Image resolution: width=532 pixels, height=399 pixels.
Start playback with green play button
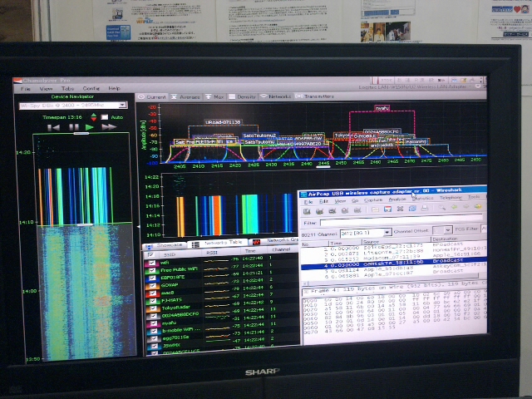pyautogui.click(x=89, y=127)
